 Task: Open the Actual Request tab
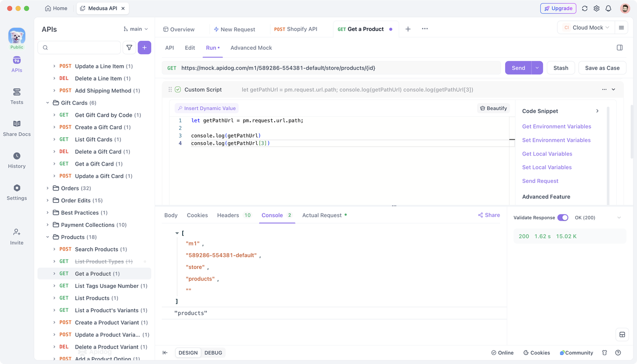pos(324,215)
